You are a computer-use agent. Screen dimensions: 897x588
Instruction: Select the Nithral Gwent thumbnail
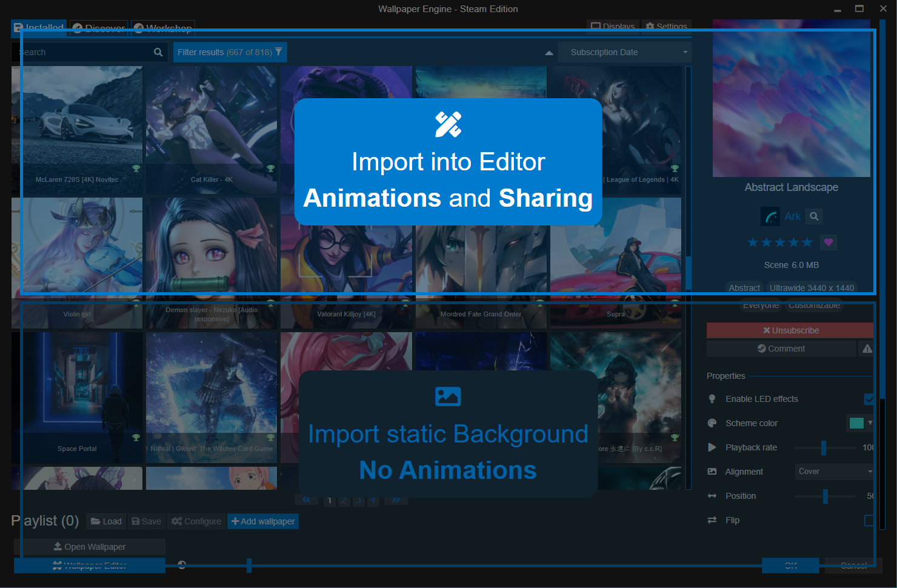[212, 398]
